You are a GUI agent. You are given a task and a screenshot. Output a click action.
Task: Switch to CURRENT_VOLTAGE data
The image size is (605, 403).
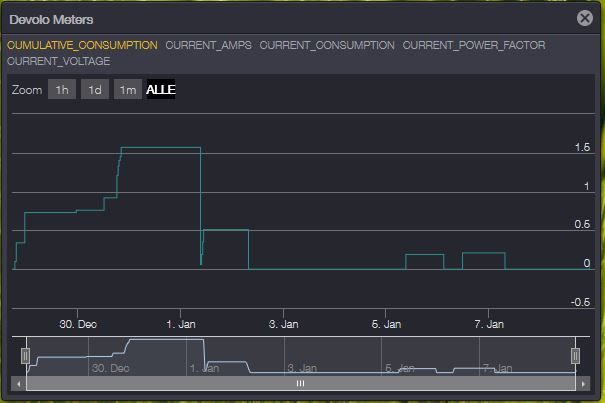(x=58, y=61)
